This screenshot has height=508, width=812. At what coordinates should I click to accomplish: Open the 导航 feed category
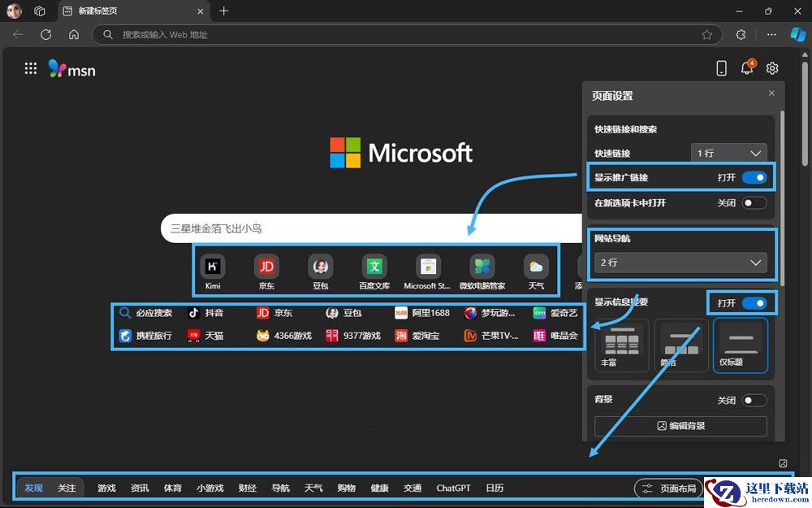coord(281,488)
